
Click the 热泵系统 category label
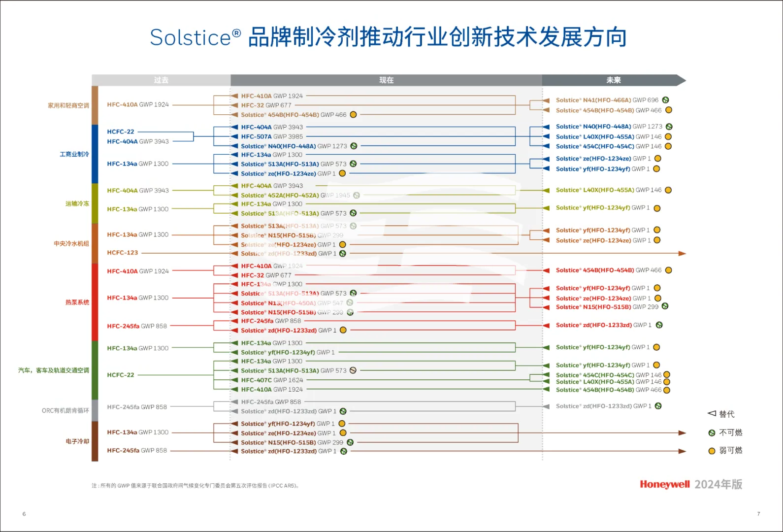(77, 302)
